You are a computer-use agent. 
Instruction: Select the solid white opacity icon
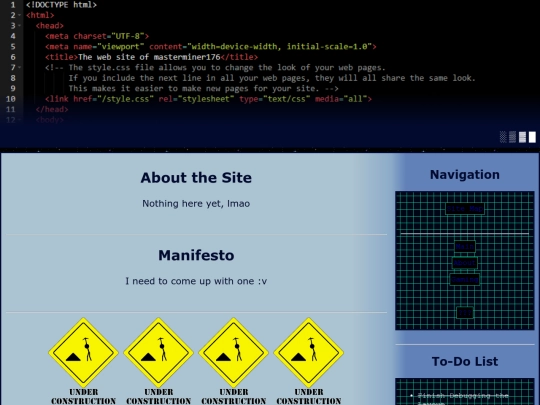point(532,137)
